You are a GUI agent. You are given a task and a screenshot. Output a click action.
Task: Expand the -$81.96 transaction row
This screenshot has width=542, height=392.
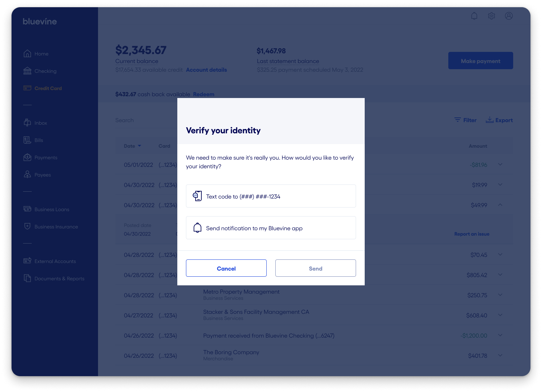tap(500, 165)
